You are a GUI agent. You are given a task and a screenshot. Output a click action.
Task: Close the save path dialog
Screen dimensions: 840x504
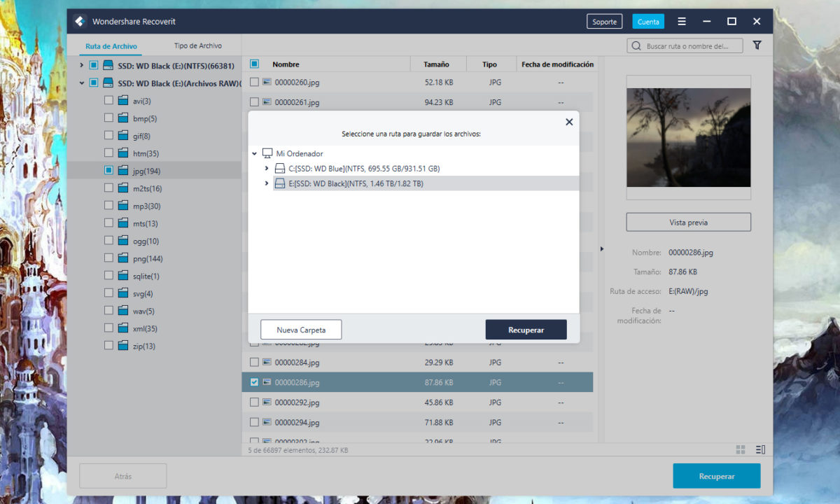click(569, 122)
